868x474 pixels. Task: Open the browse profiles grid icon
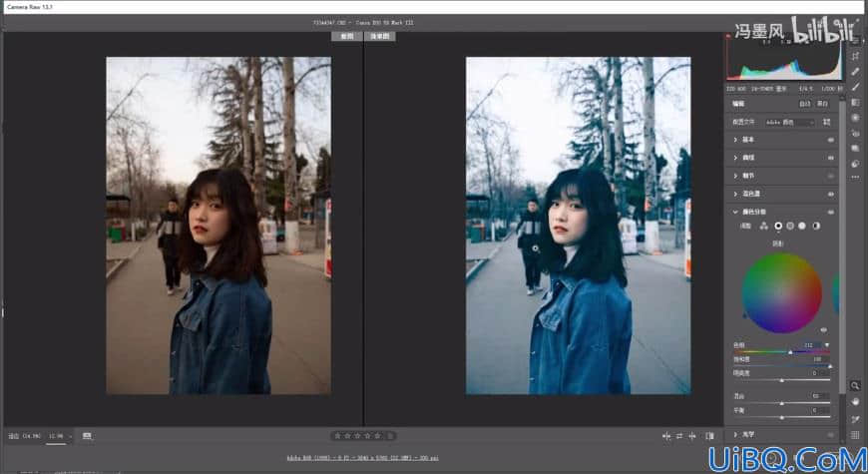coord(826,122)
